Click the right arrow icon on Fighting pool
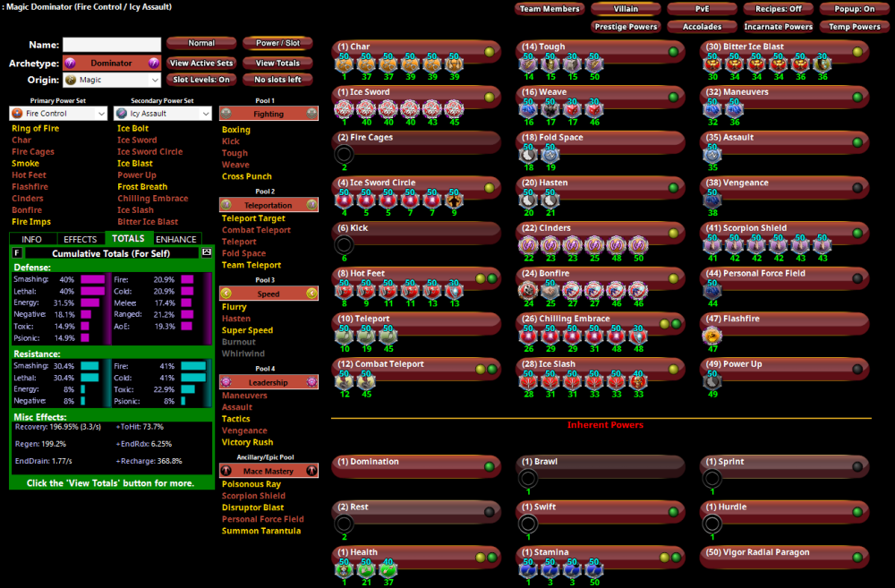Screen dimensions: 895x588 point(311,114)
